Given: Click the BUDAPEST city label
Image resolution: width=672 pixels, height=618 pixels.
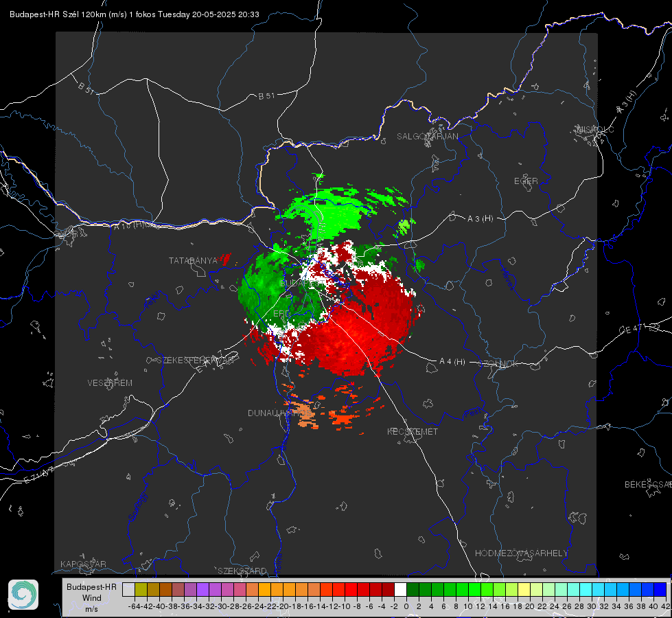Looking at the screenshot, I should (x=303, y=284).
